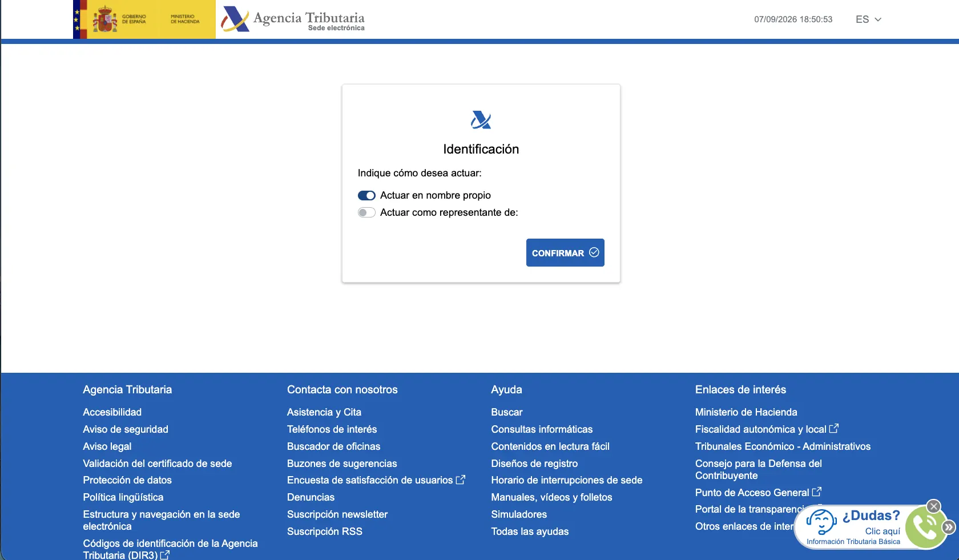View Protección de datos page
This screenshot has width=959, height=560.
[127, 480]
